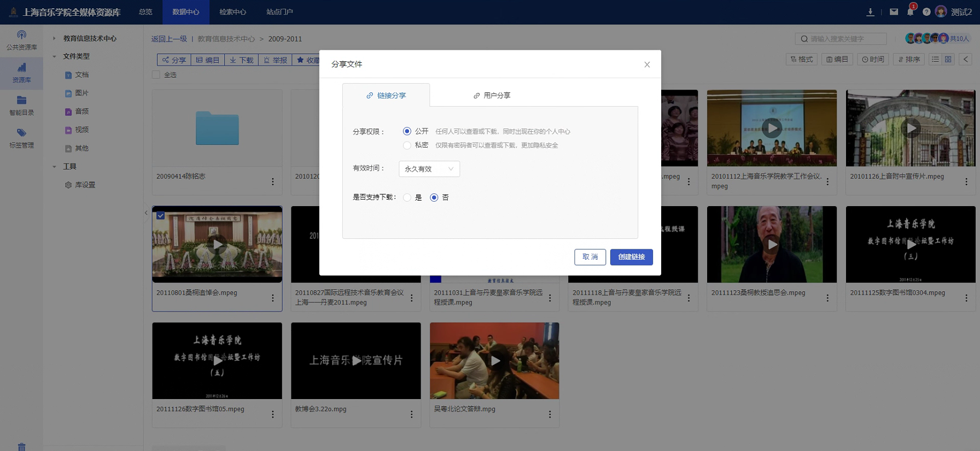Open the help question mark icon
This screenshot has width=980, height=451.
point(926,12)
